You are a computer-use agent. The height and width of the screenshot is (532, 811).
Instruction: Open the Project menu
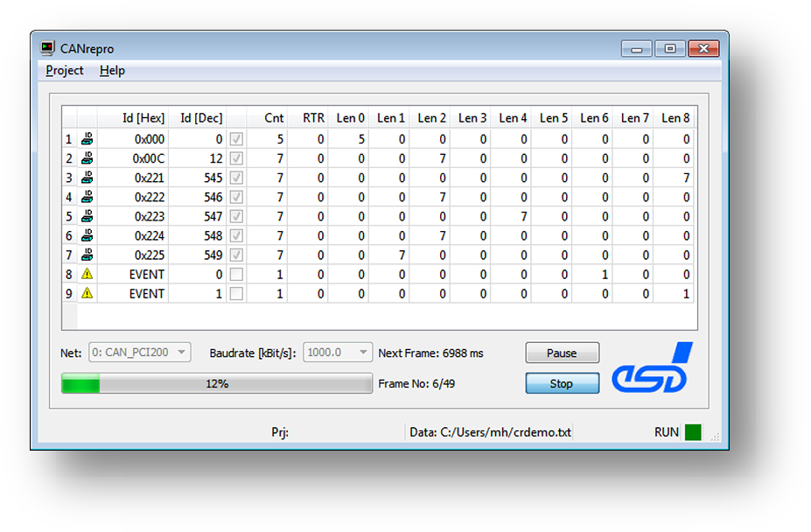tap(64, 70)
